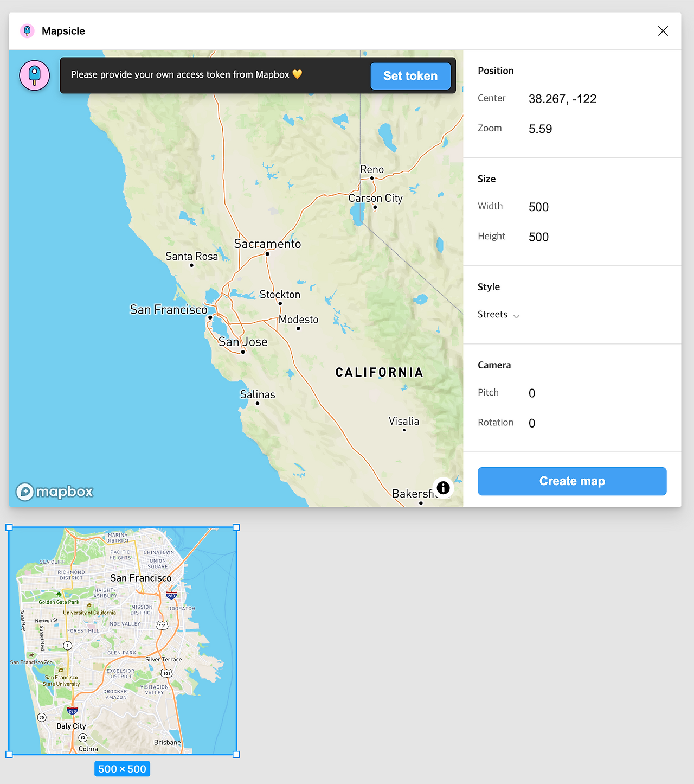
Task: Select the San Francisco map image on canvas
Action: coord(123,641)
